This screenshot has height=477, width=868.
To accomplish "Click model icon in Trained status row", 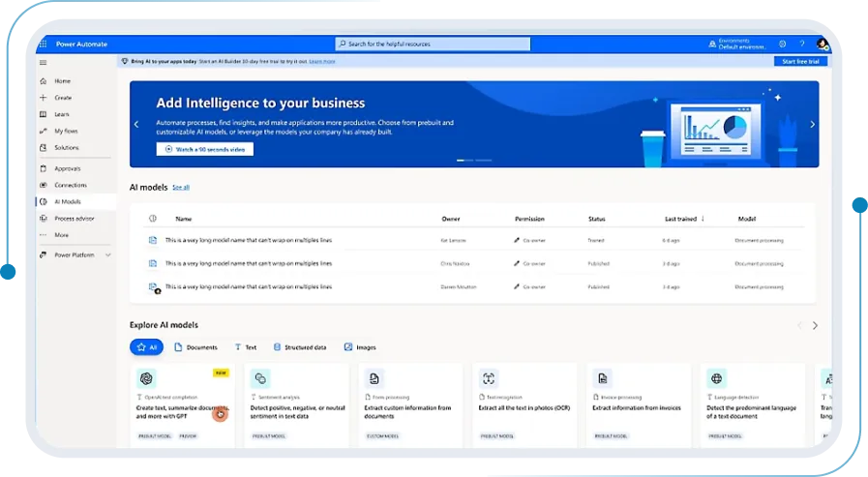I will pyautogui.click(x=153, y=240).
